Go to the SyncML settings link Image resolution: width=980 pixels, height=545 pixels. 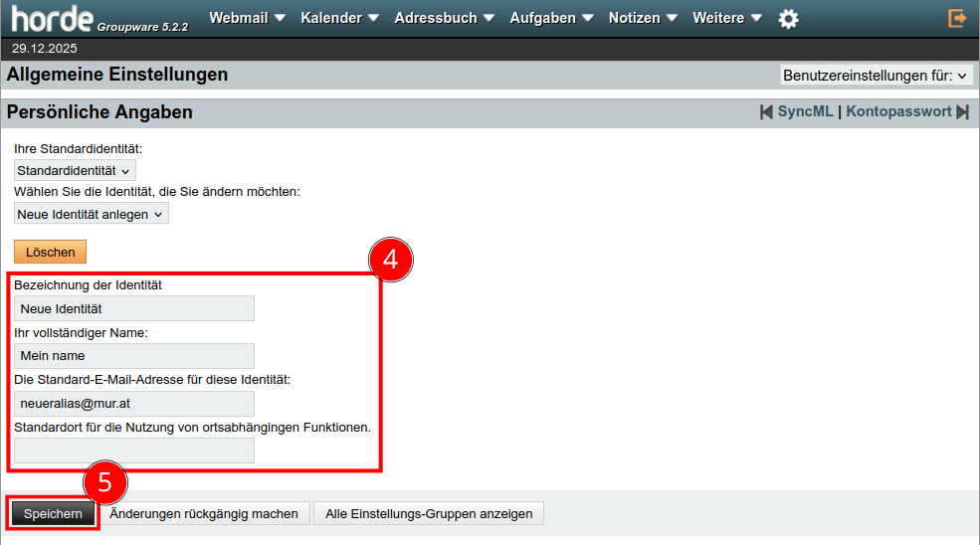(x=805, y=112)
